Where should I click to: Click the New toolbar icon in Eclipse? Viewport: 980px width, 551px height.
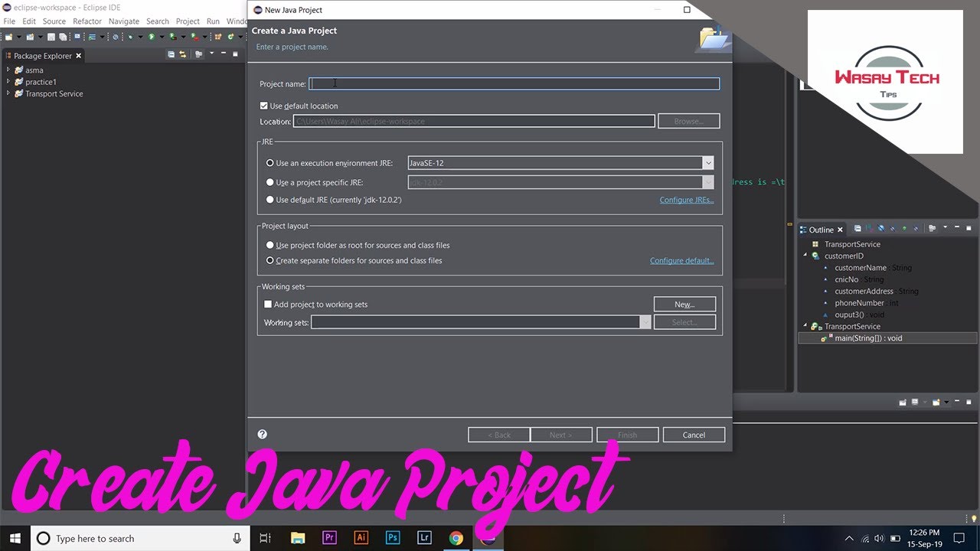pos(8,37)
